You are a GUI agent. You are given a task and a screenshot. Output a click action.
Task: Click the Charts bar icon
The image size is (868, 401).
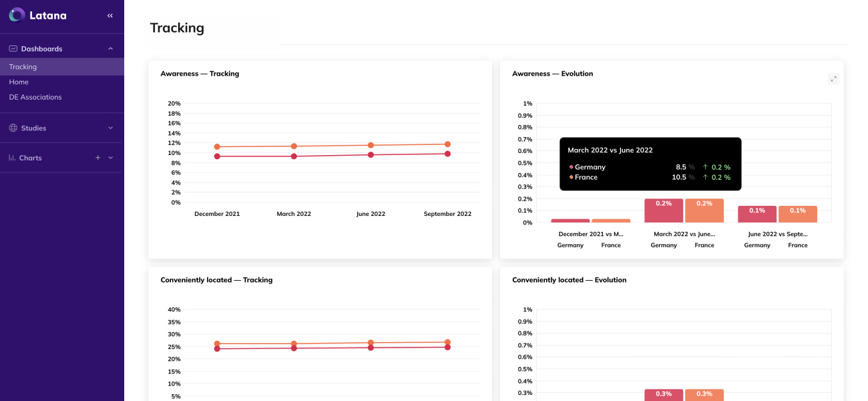click(13, 158)
